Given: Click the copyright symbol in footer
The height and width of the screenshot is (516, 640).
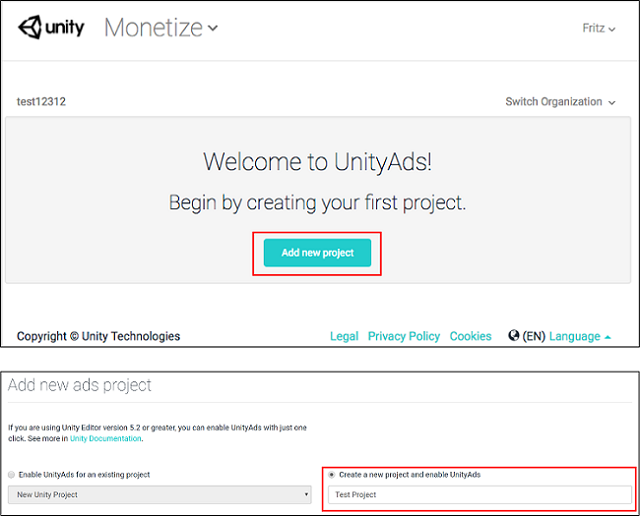Looking at the screenshot, I should 74,336.
